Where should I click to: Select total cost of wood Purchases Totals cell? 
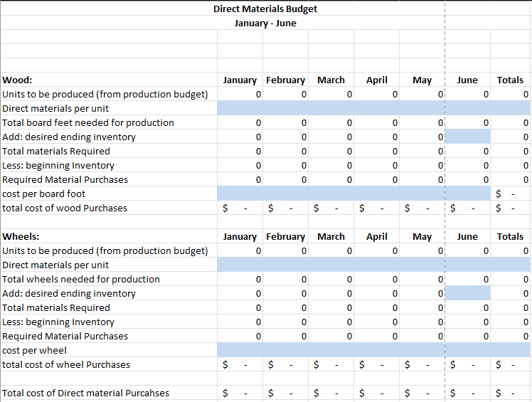tap(511, 208)
